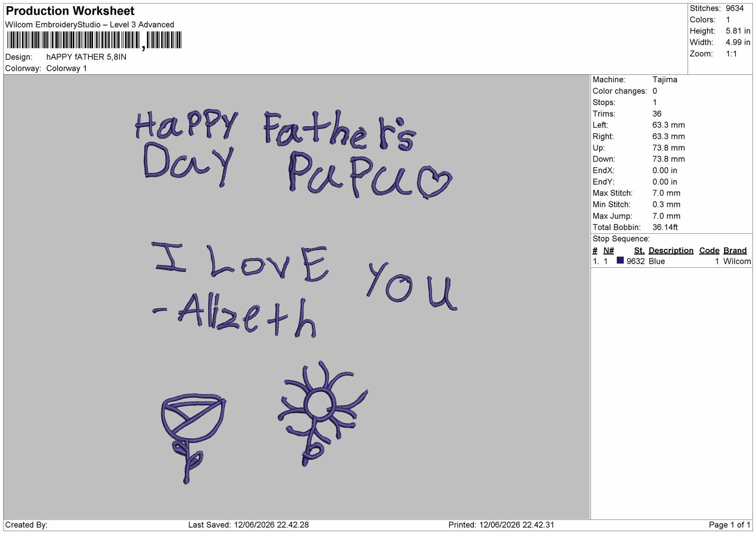Click the 'Brand' column header

click(x=735, y=251)
